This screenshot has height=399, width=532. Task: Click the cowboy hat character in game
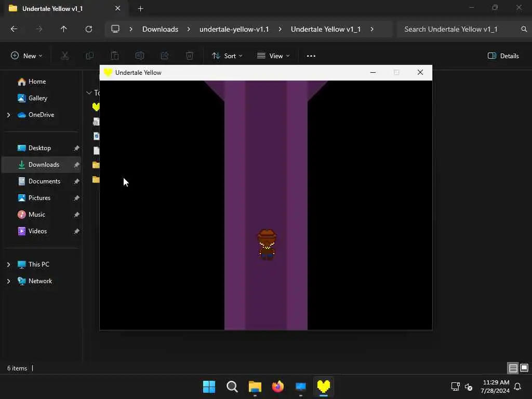tap(267, 245)
